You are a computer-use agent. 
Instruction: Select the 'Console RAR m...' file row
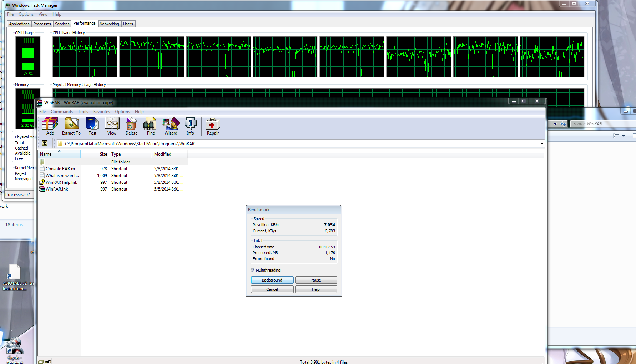(113, 169)
